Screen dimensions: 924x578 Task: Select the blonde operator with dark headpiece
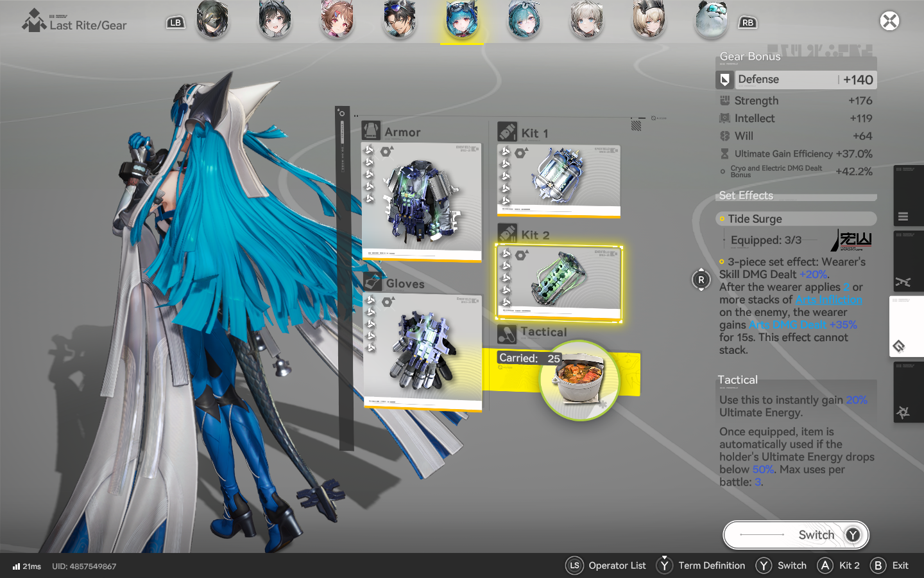coord(649,19)
